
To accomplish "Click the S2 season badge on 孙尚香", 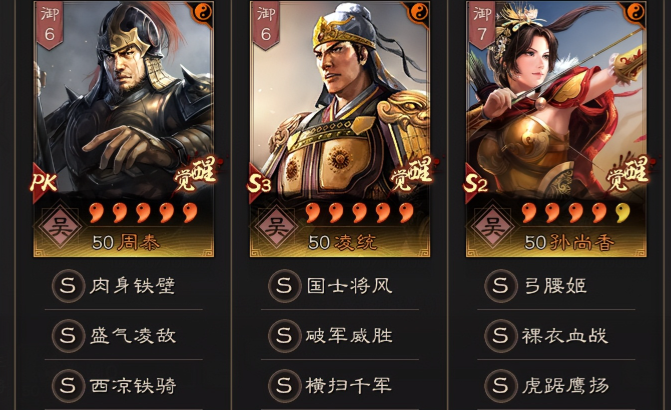I will [475, 183].
